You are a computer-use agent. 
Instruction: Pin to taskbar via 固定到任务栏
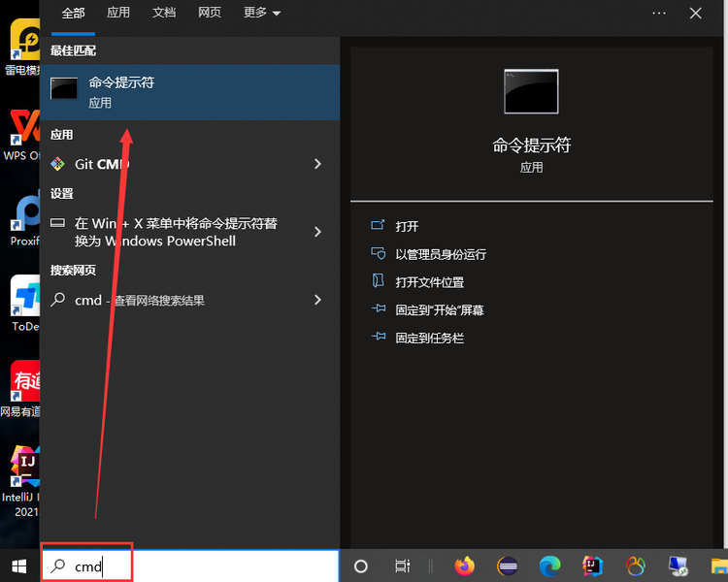pos(429,339)
